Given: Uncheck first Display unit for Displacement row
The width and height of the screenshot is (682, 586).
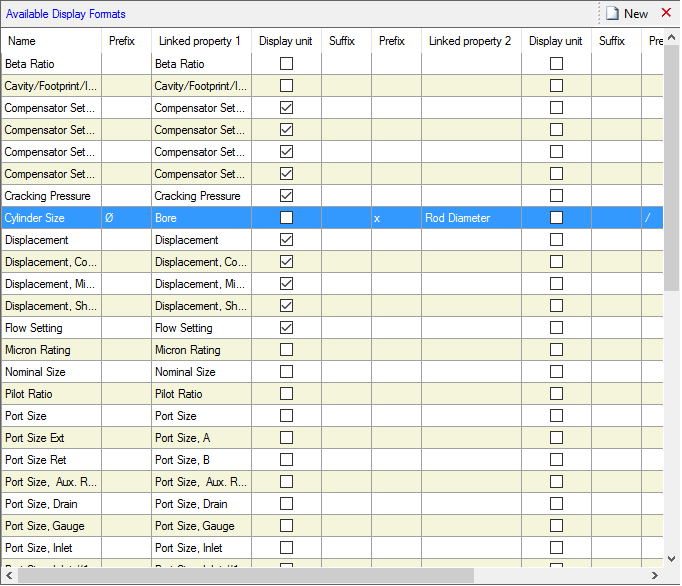Looking at the screenshot, I should 286,240.
